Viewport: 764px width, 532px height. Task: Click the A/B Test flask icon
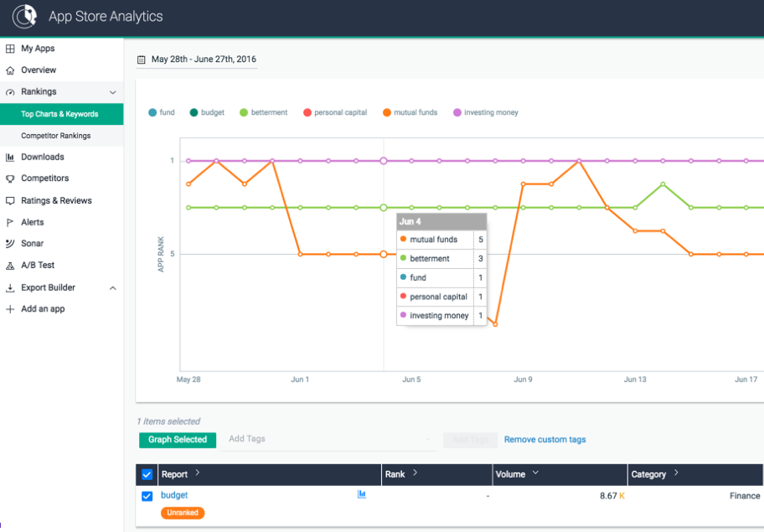pos(10,266)
